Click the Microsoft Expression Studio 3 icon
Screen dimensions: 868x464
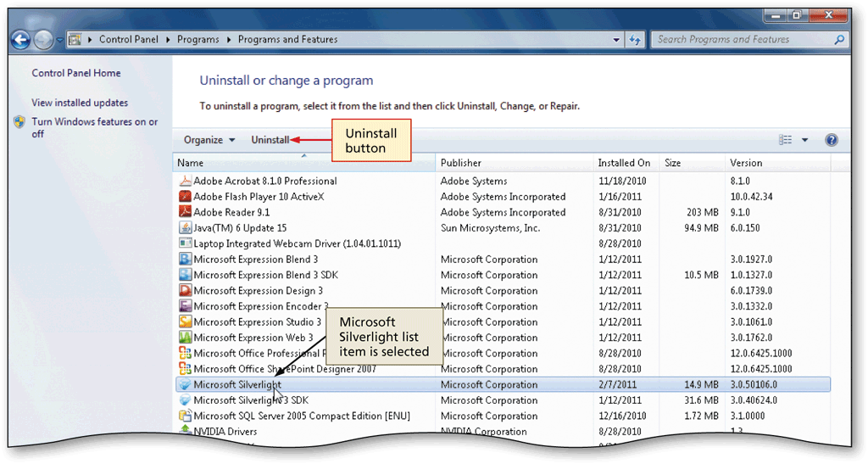pos(185,321)
